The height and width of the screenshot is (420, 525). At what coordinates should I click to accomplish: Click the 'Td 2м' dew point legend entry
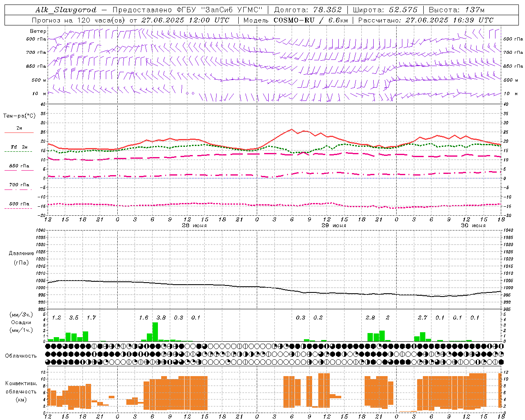pos(19,147)
